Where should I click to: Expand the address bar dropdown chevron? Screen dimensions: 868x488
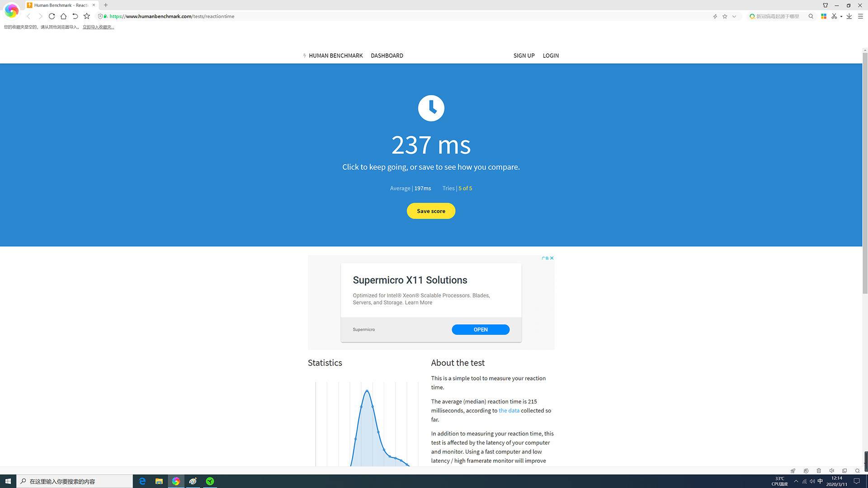pyautogui.click(x=734, y=16)
